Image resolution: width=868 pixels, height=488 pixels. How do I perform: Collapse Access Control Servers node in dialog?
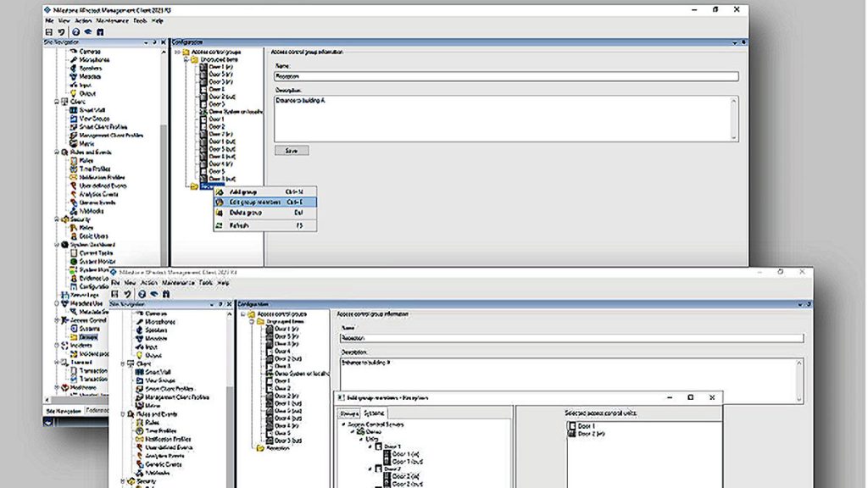click(x=345, y=424)
